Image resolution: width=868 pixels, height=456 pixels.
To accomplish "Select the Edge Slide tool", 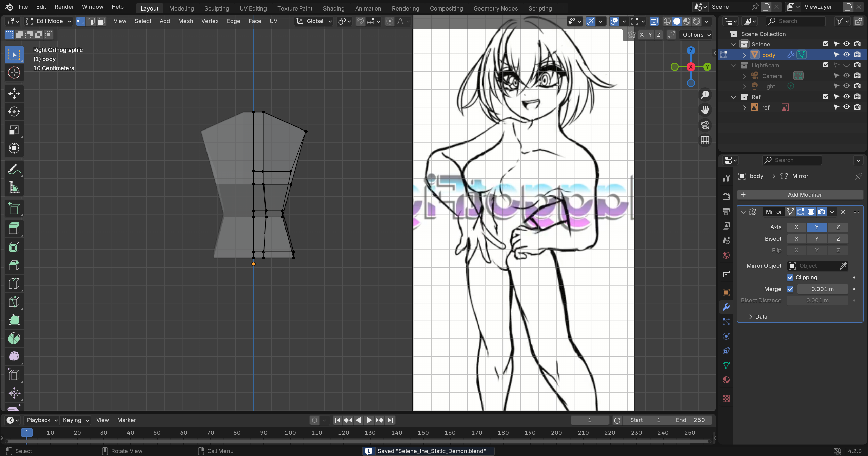I will coord(14,375).
